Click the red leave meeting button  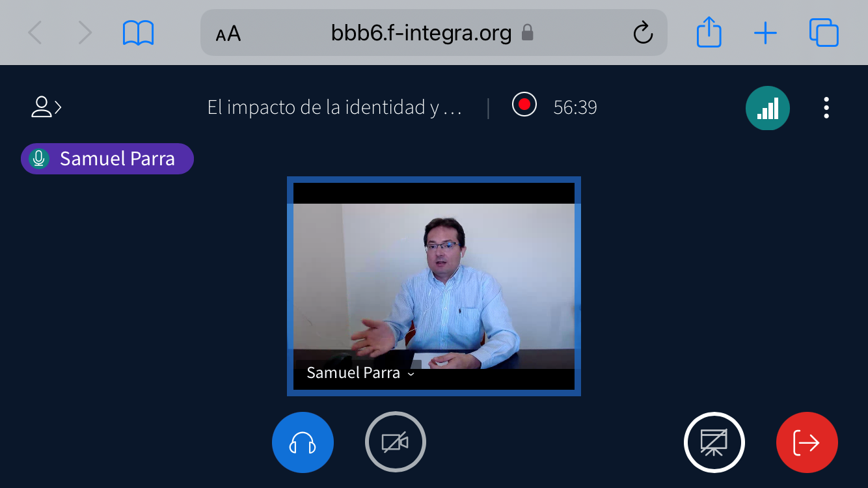806,442
